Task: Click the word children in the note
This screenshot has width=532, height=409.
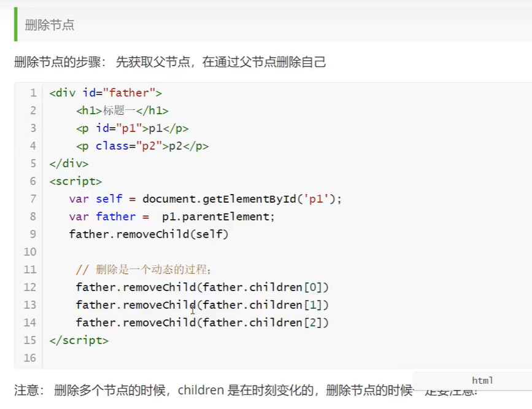Action: click(201, 391)
